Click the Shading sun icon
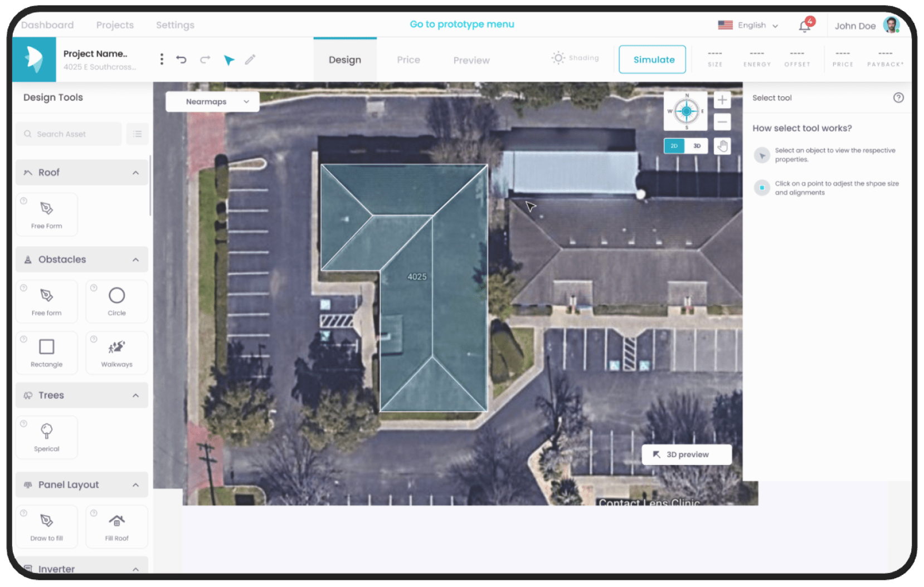The width and height of the screenshot is (924, 587). tap(558, 58)
